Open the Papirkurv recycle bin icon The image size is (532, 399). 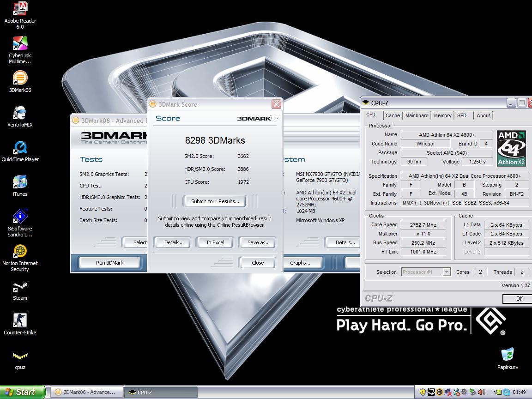pyautogui.click(x=508, y=355)
